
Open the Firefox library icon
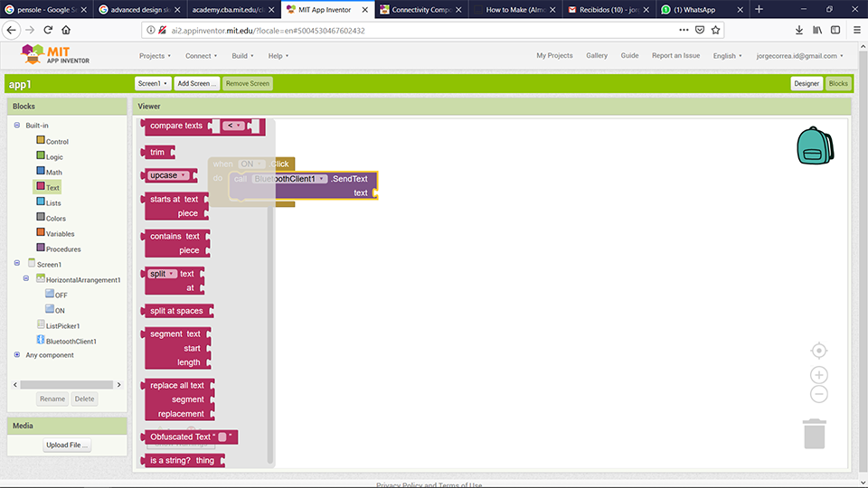click(817, 30)
